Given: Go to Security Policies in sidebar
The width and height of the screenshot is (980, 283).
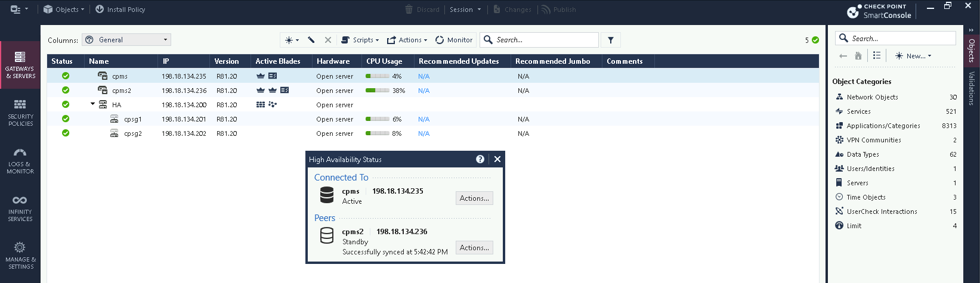Looking at the screenshot, I should tap(20, 112).
